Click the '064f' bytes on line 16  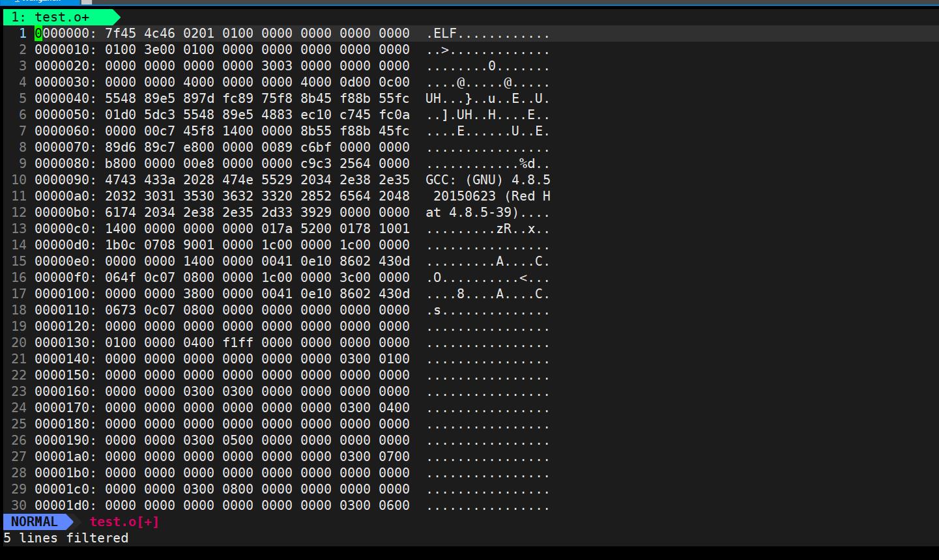(121, 277)
